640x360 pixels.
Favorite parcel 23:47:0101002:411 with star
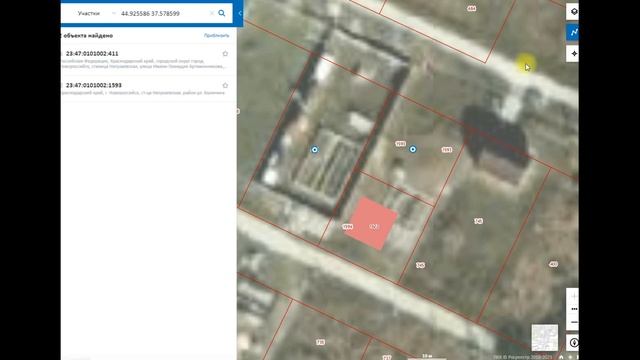click(x=225, y=53)
